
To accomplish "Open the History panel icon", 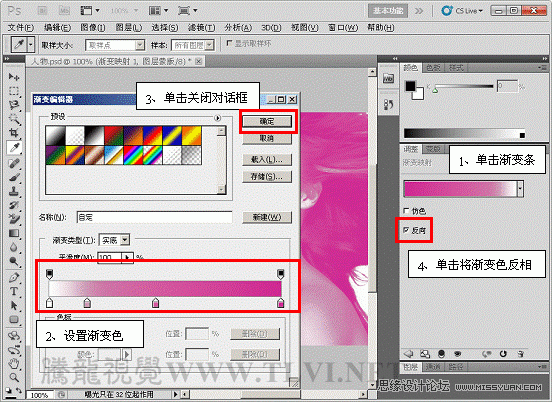I will tap(388, 105).
